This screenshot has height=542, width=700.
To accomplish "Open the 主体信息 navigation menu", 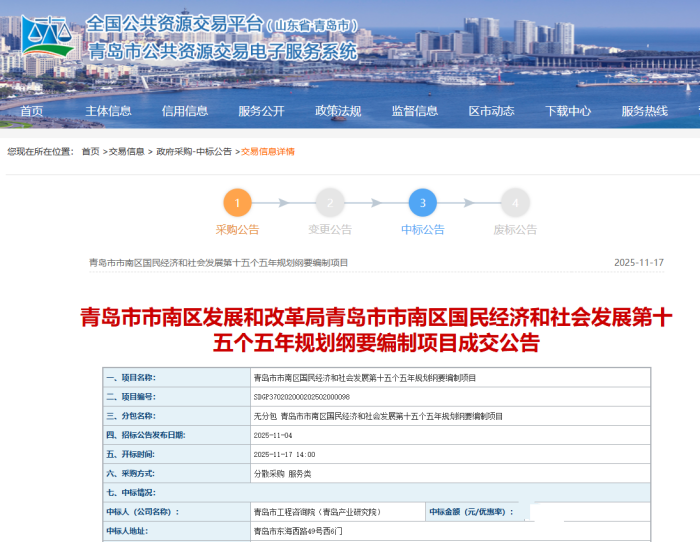I will click(108, 111).
